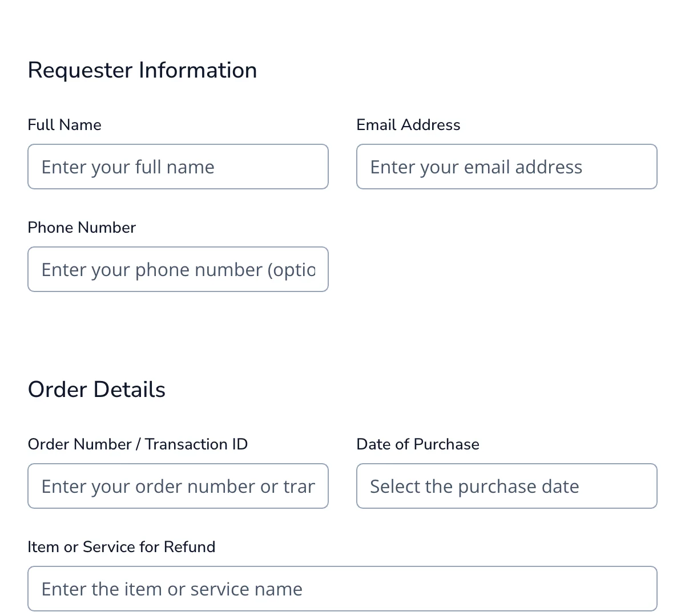Screen dimensions: 685x616
Task: Click the Item or Service for Refund label
Action: [x=122, y=546]
